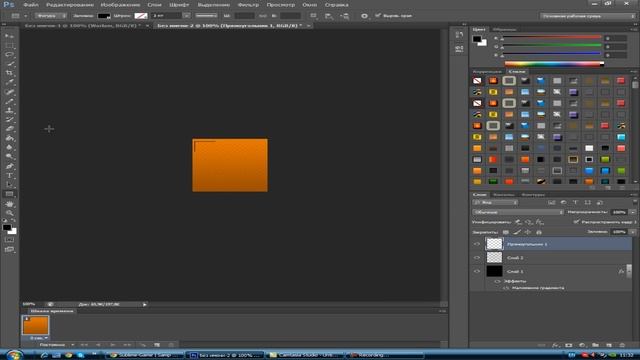The image size is (640, 360).
Task: Open layer filter kind dropdown
Action: 495,202
